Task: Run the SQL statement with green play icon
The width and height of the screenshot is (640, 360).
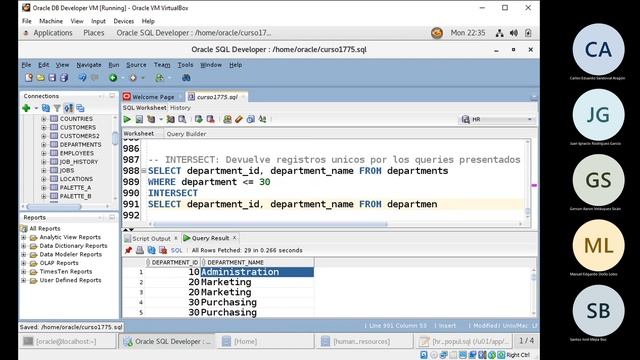Action: [x=127, y=119]
